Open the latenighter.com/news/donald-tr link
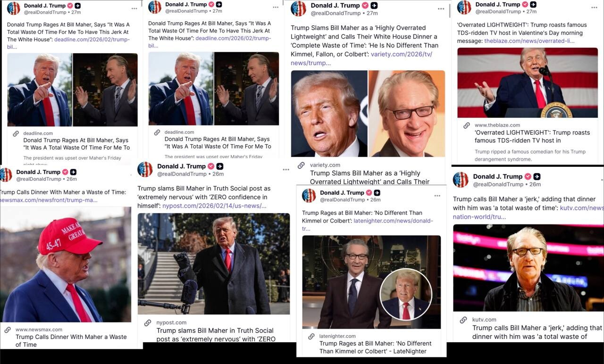The width and height of the screenshot is (604, 364). (368, 224)
